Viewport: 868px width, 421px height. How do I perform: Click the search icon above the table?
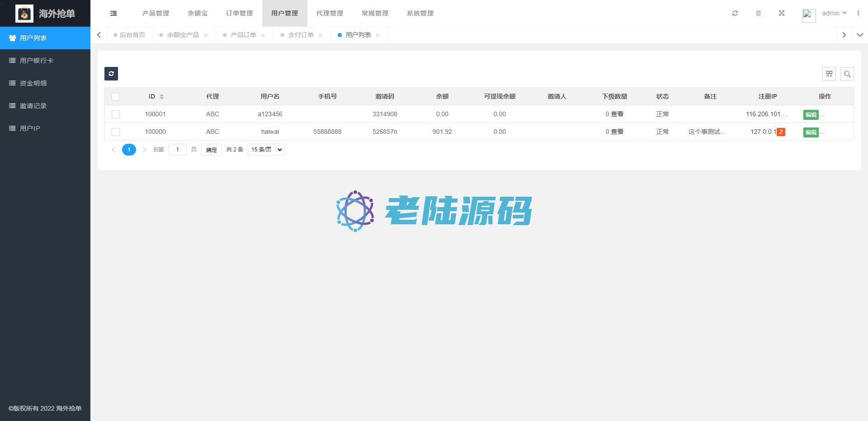pos(847,74)
